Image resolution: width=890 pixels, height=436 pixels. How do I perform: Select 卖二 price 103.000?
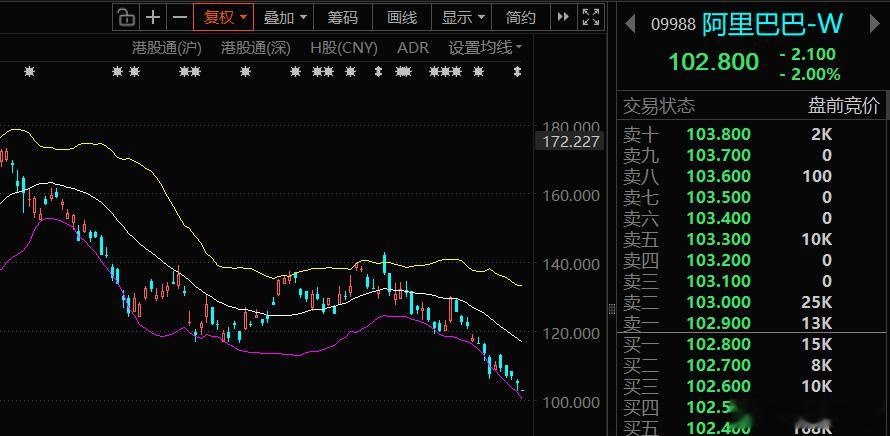click(719, 303)
